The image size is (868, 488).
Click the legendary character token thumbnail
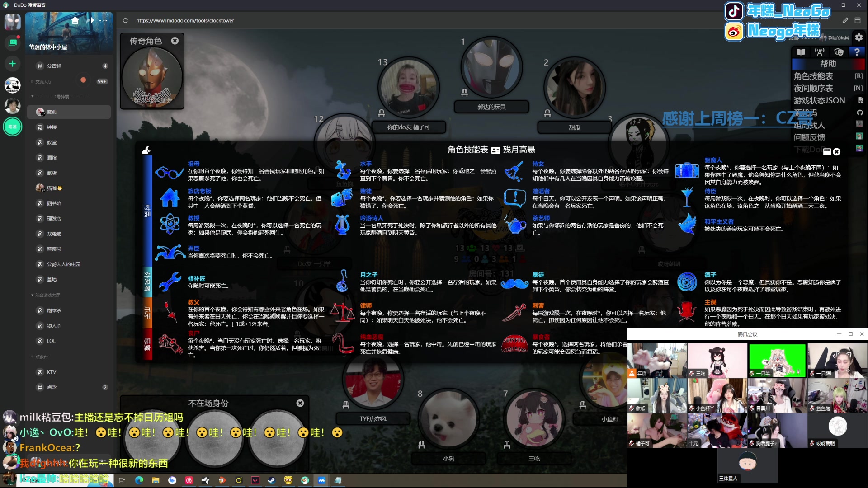click(152, 77)
